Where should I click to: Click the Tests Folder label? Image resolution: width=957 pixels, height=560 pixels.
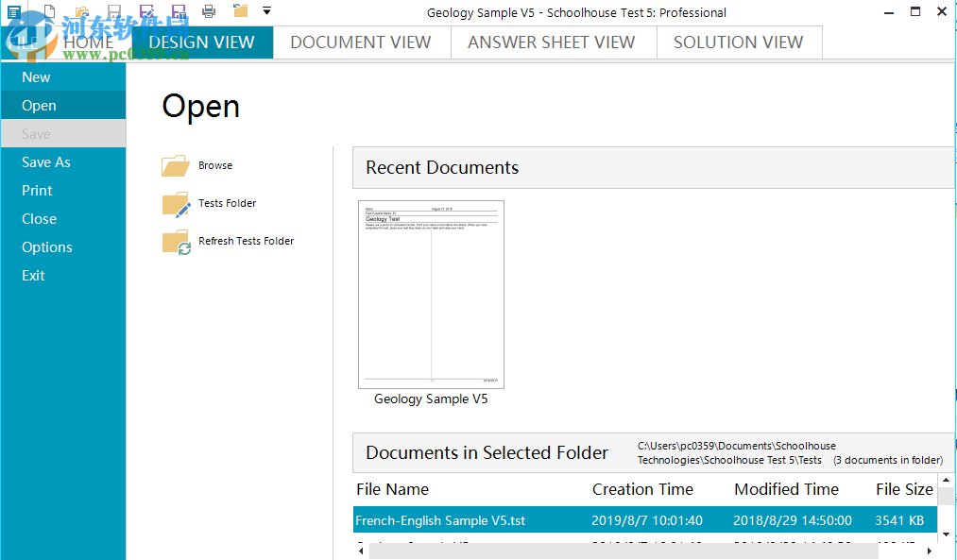(x=227, y=203)
